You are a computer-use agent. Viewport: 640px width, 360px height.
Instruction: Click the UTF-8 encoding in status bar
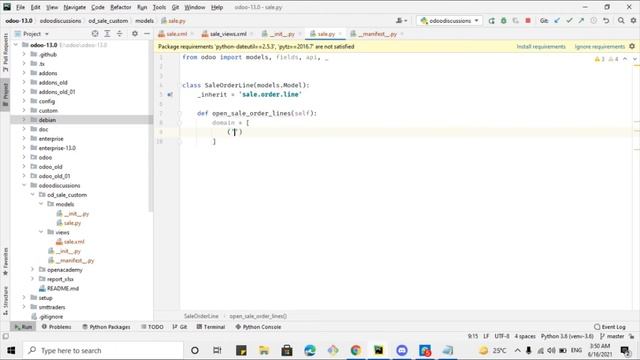[x=502, y=336]
